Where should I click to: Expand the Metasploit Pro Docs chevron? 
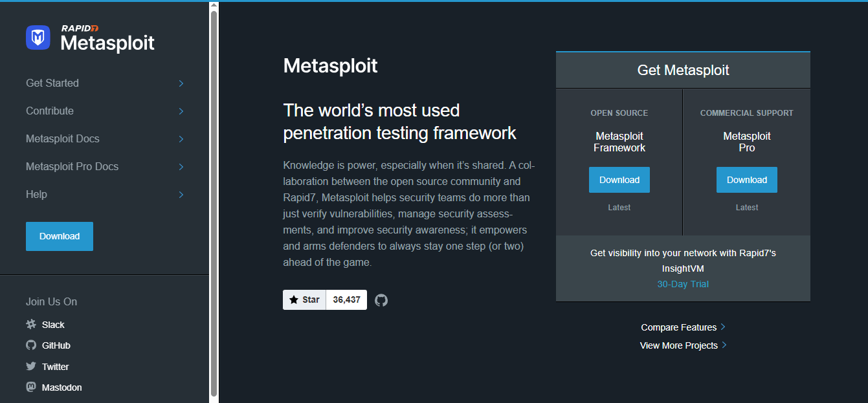point(181,167)
